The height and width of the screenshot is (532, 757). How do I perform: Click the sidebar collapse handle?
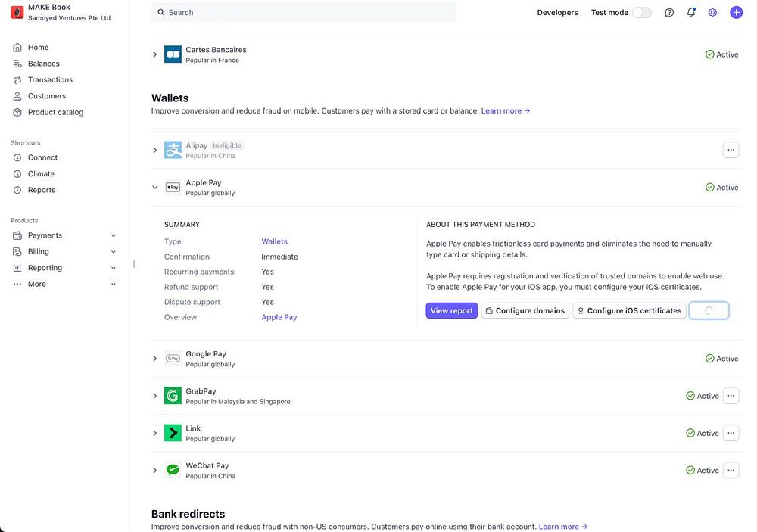pos(134,264)
